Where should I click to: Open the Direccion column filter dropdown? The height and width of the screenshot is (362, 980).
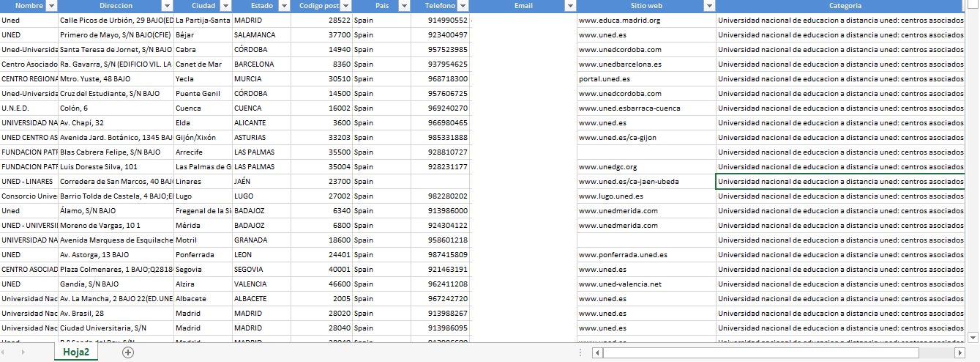(166, 6)
